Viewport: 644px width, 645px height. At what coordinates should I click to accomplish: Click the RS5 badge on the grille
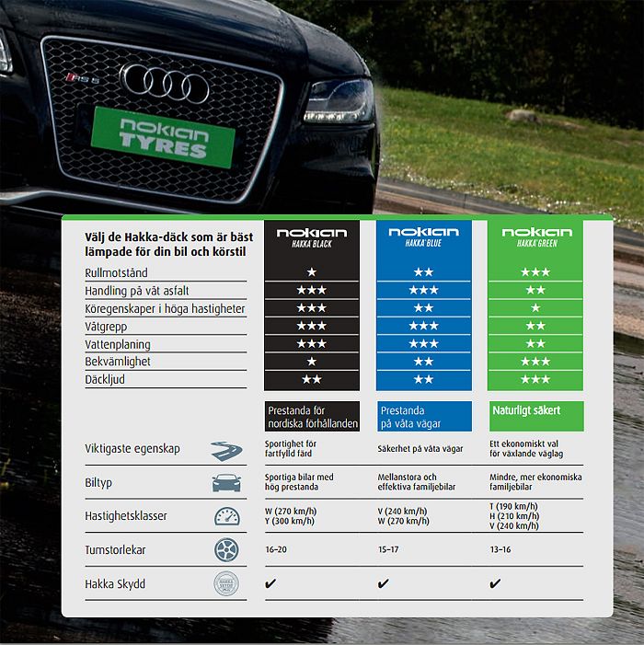(x=82, y=77)
